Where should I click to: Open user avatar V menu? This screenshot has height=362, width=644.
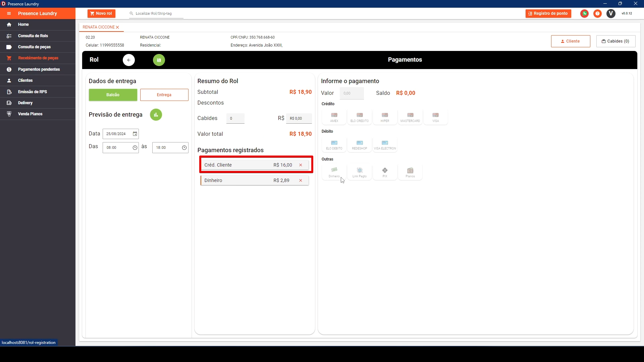[x=611, y=13]
